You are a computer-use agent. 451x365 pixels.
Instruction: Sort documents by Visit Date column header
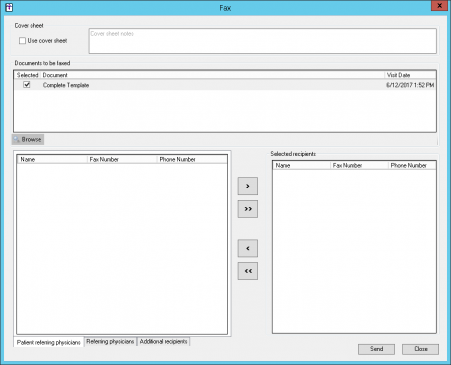(410, 75)
